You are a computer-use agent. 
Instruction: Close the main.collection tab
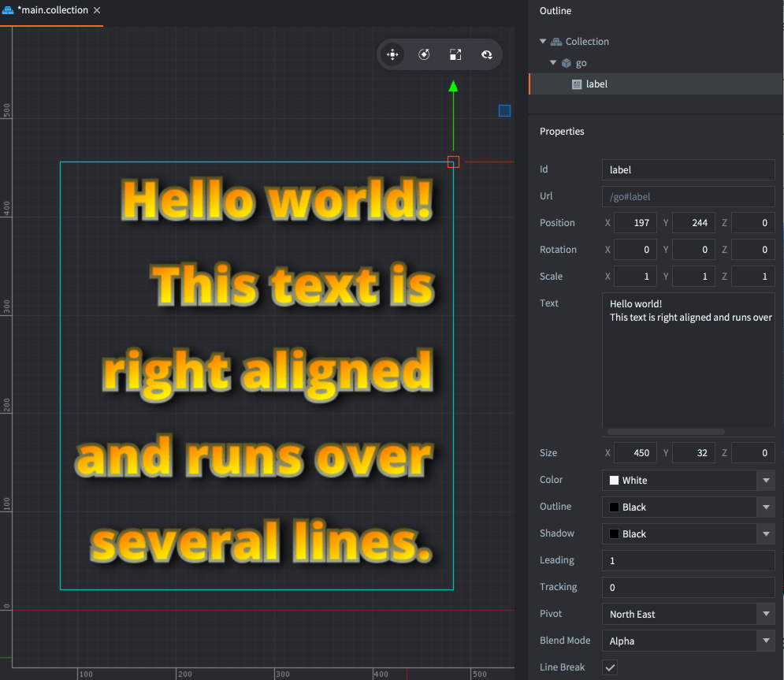pos(97,10)
